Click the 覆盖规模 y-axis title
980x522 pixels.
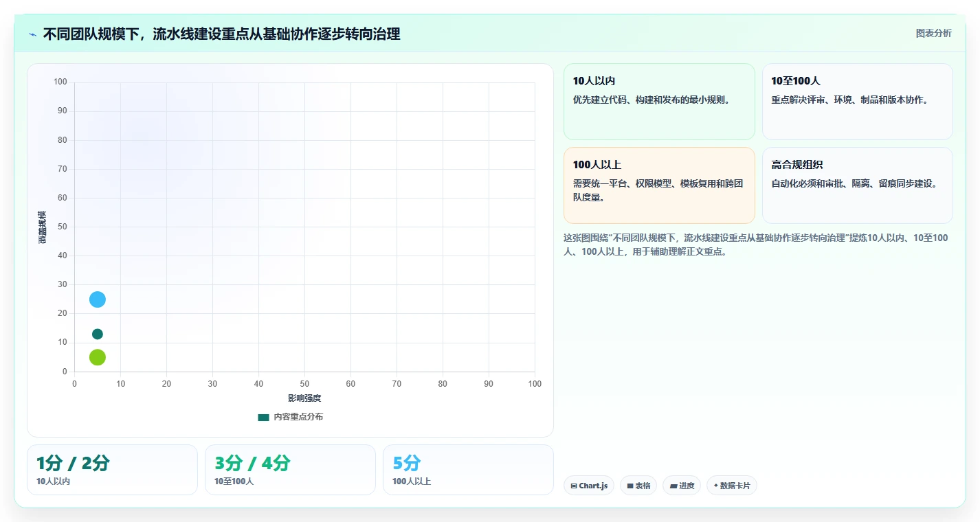coord(42,227)
